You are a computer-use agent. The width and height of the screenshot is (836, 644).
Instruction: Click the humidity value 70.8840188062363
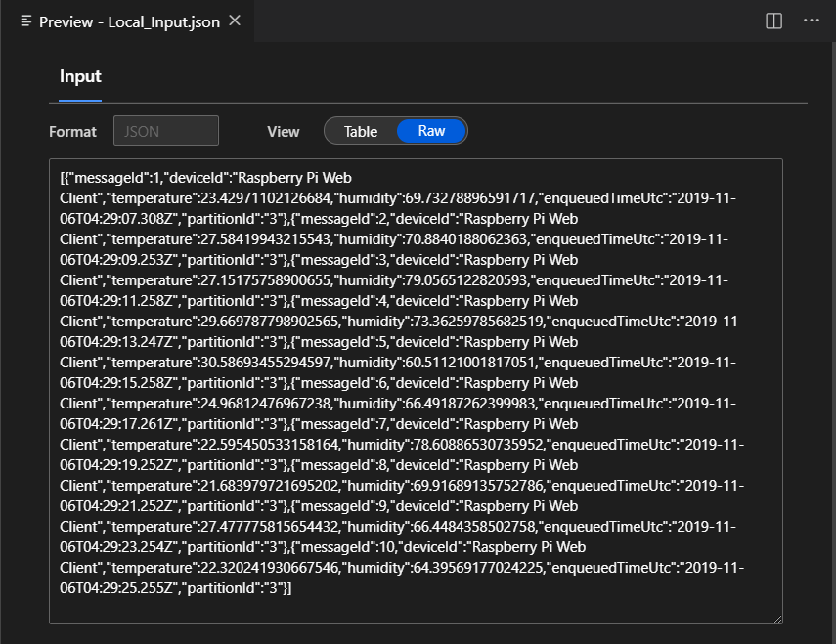[x=466, y=239]
